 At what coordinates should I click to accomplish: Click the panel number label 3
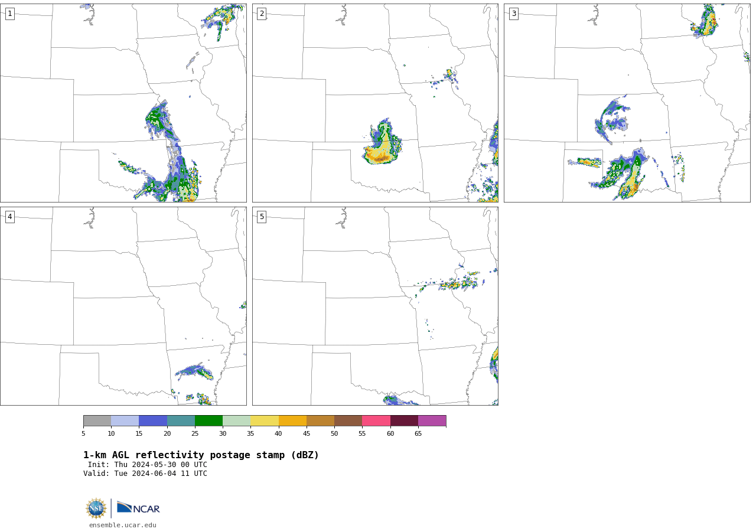513,14
